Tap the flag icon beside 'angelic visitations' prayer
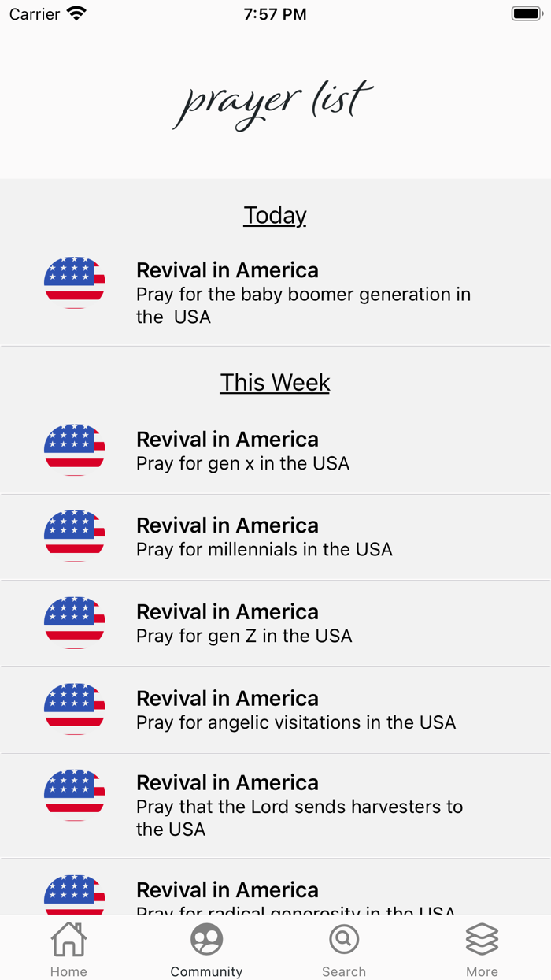The width and height of the screenshot is (551, 980). [x=74, y=710]
